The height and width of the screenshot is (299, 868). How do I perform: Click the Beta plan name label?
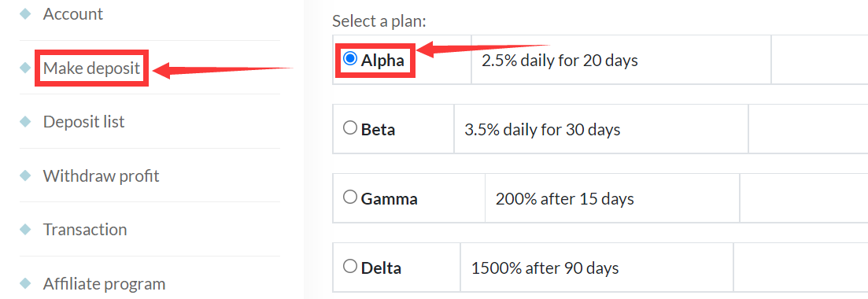(x=378, y=130)
